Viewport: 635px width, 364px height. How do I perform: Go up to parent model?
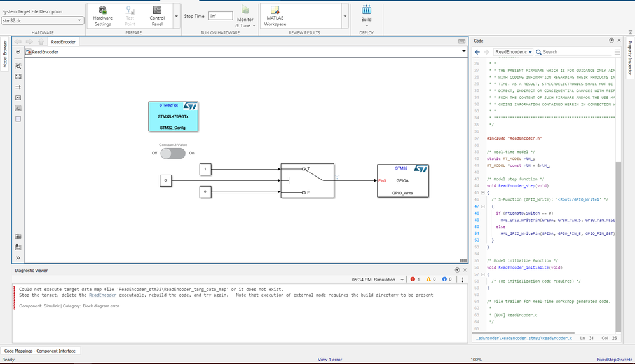pyautogui.click(x=41, y=42)
